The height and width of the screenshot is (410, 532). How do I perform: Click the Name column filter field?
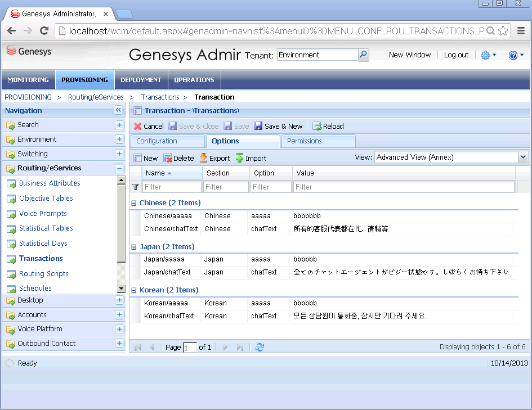coord(172,187)
